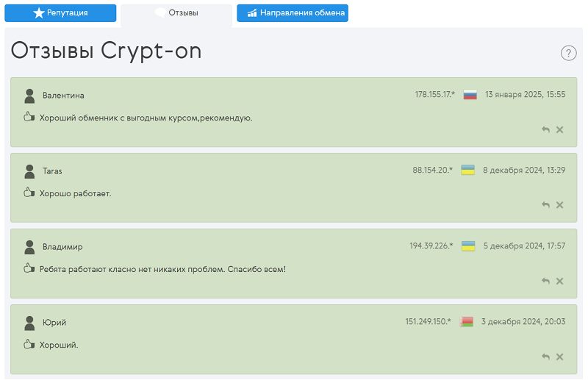The image size is (588, 380).
Task: Click the reviewer name Юрий
Action: [54, 323]
